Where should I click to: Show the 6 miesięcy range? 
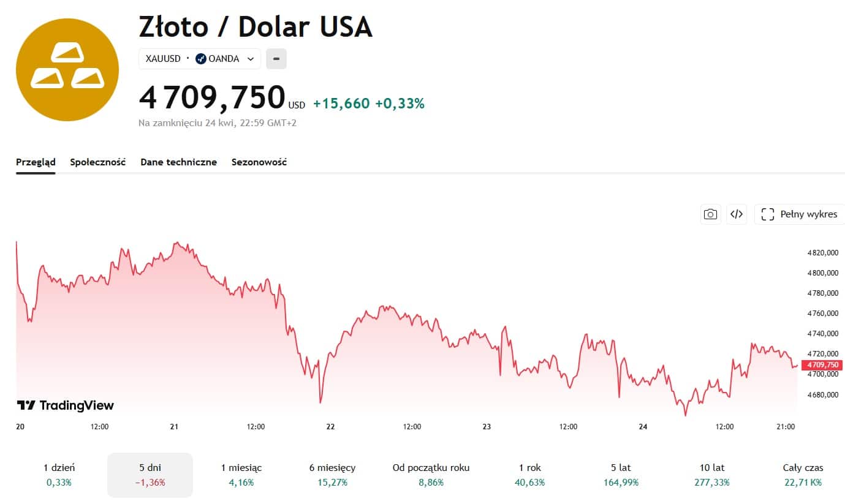[332, 475]
